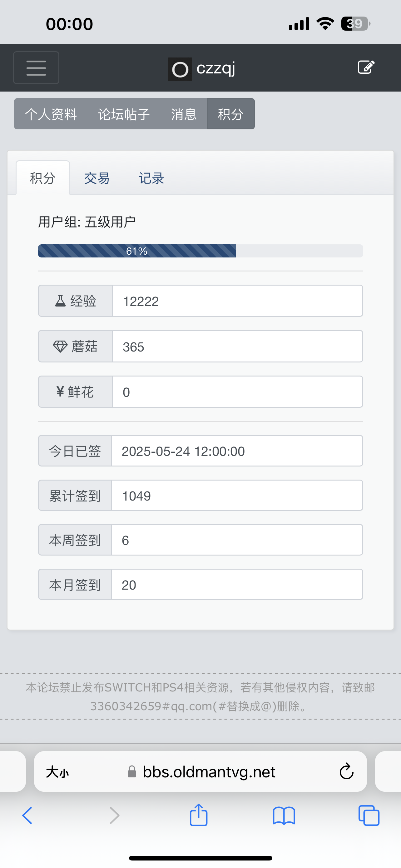Screen dimensions: 401x868
Task: Tap the compose post pencil icon
Action: coord(366,67)
